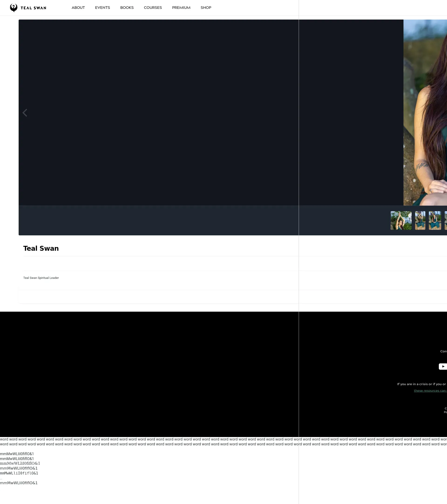Open the YouTube icon in the footer
This screenshot has height=504, width=447.
coord(443,366)
